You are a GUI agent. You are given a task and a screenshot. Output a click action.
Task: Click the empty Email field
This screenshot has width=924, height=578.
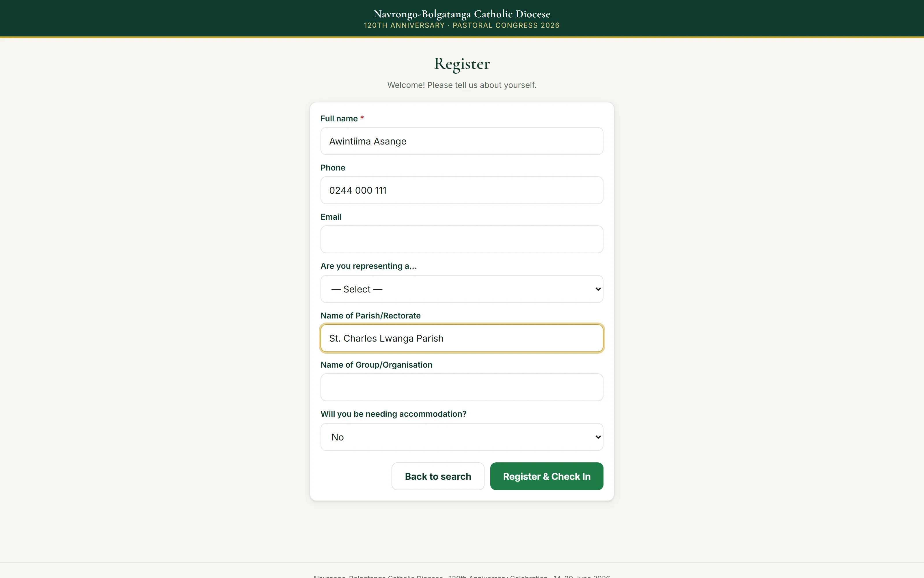(x=462, y=239)
